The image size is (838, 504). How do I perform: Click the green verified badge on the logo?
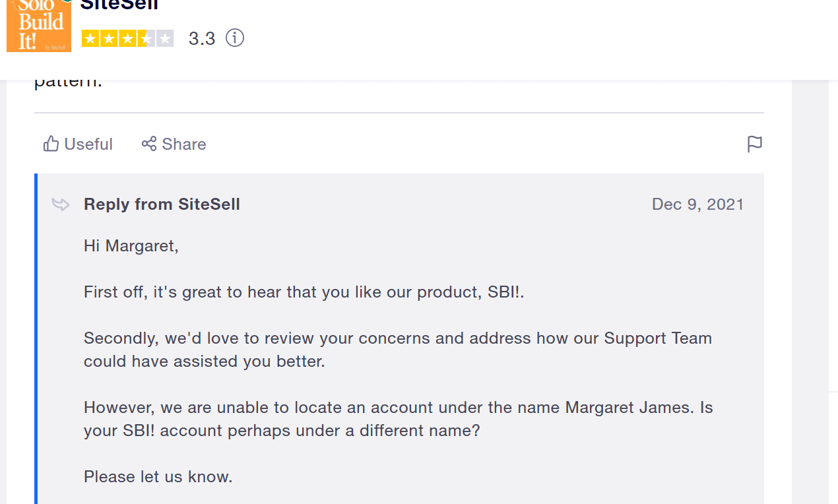tap(67, 1)
